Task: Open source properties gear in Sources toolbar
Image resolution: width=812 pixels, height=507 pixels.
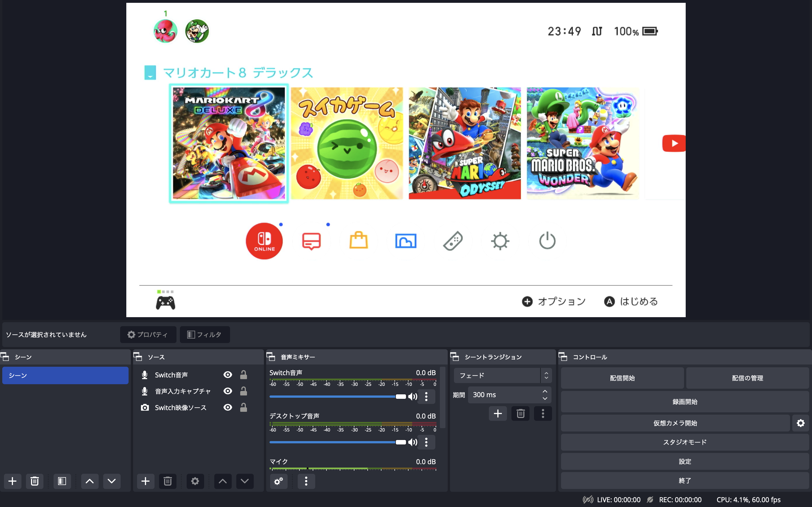Action: [x=195, y=481]
